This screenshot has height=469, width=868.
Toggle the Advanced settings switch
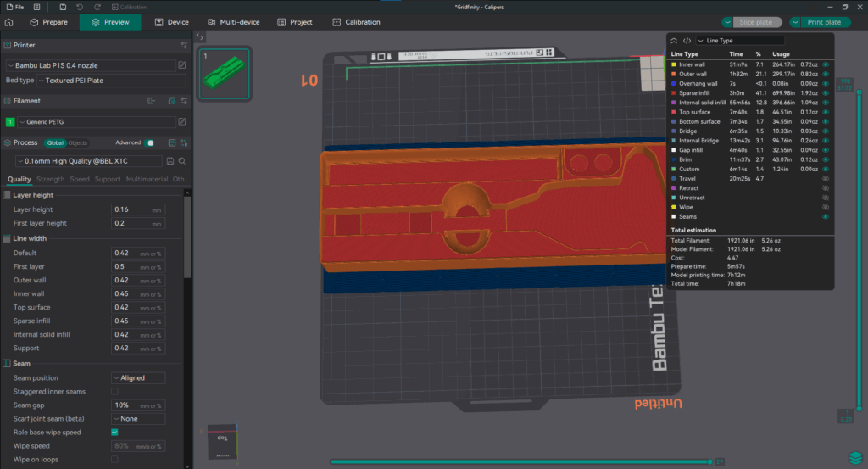pos(150,142)
